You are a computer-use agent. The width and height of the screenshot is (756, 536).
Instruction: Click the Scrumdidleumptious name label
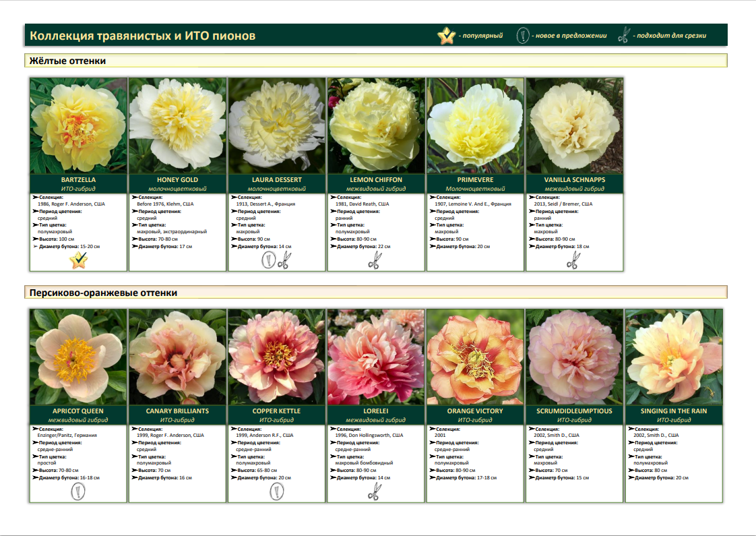pyautogui.click(x=574, y=411)
